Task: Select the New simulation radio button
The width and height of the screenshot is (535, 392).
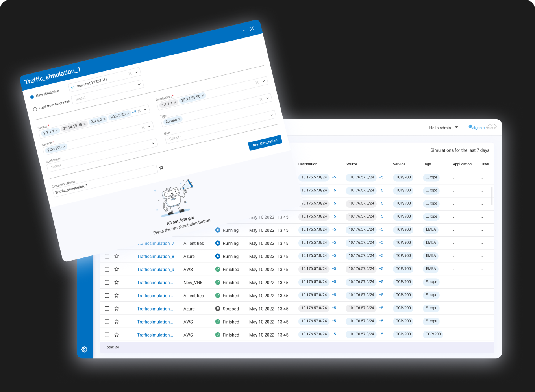Action: point(32,97)
